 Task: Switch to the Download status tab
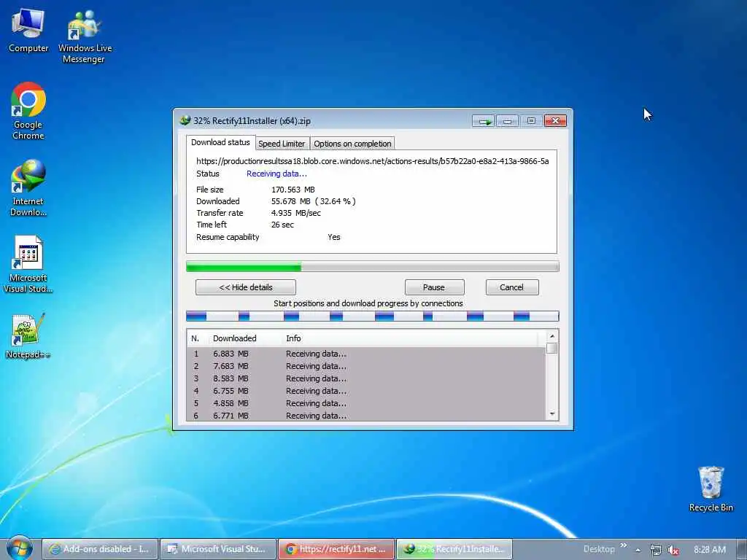coord(220,142)
